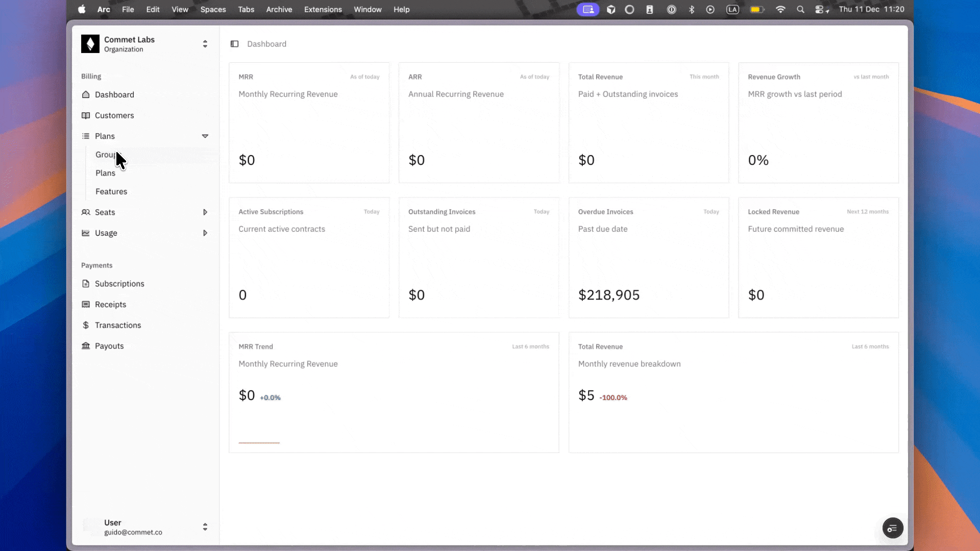Click the Overdue Invoices card
The image size is (980, 551).
649,258
